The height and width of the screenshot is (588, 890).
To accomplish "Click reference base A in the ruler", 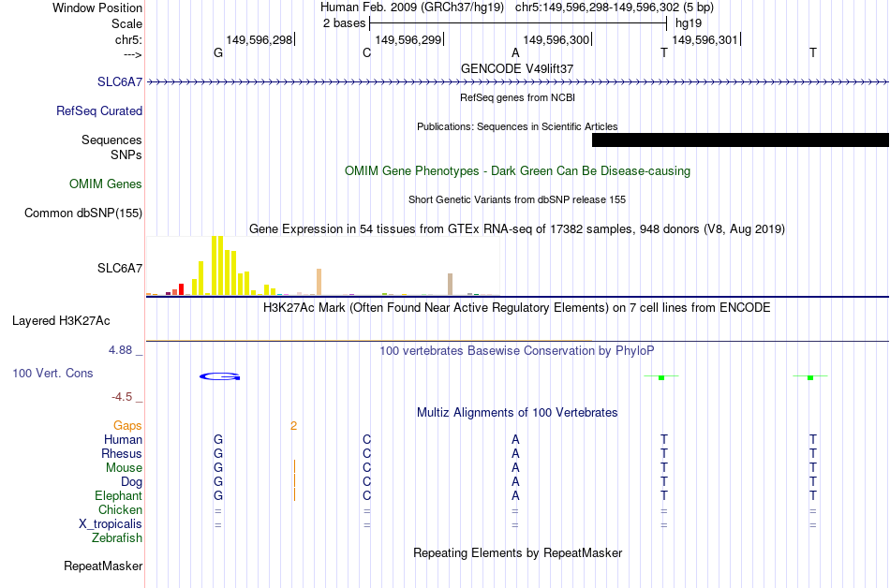I will pyautogui.click(x=515, y=52).
